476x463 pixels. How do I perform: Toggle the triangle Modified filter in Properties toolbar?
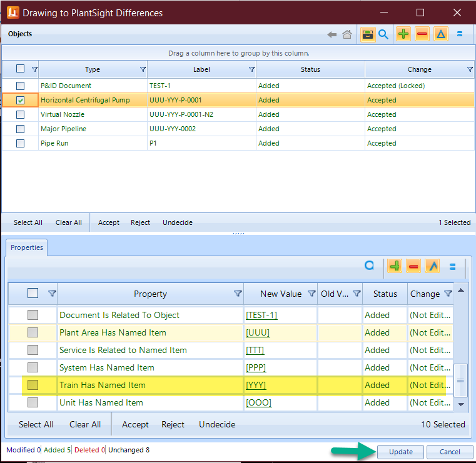coord(433,266)
